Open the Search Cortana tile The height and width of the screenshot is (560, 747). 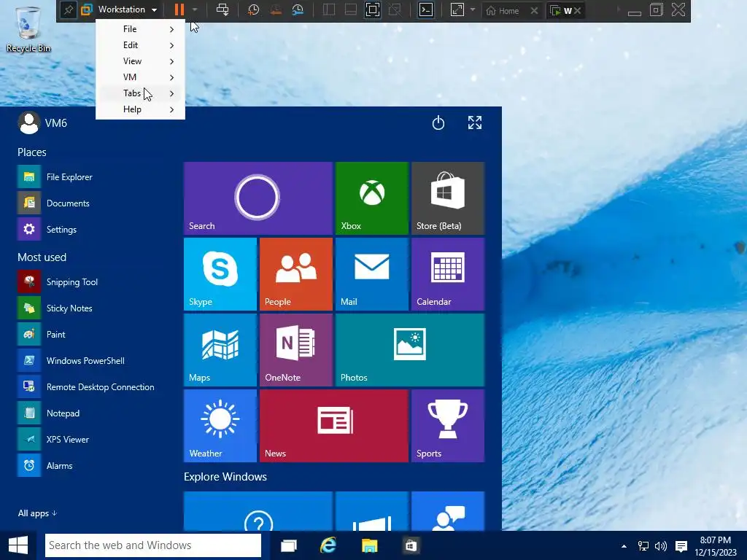point(258,198)
